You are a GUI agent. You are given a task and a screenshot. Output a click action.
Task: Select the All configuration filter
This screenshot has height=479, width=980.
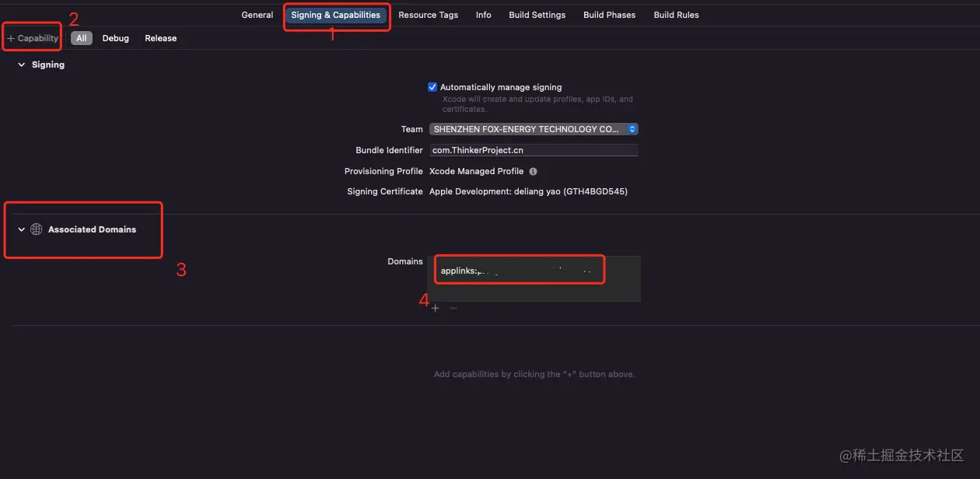(x=82, y=38)
